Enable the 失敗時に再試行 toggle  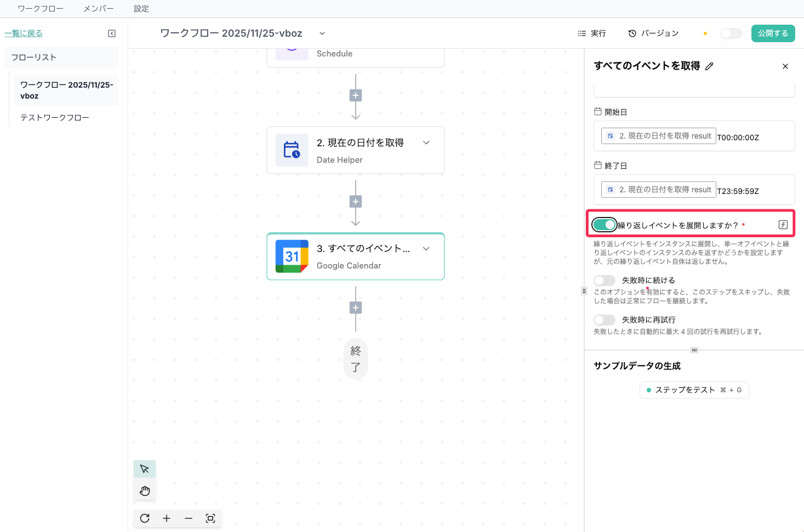(605, 320)
